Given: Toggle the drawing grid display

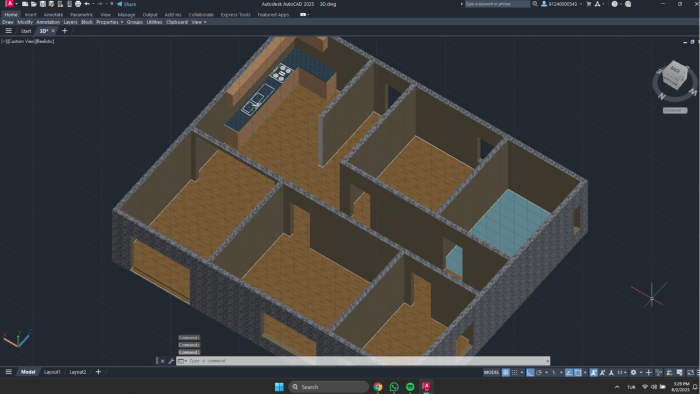Looking at the screenshot, I should (506, 372).
